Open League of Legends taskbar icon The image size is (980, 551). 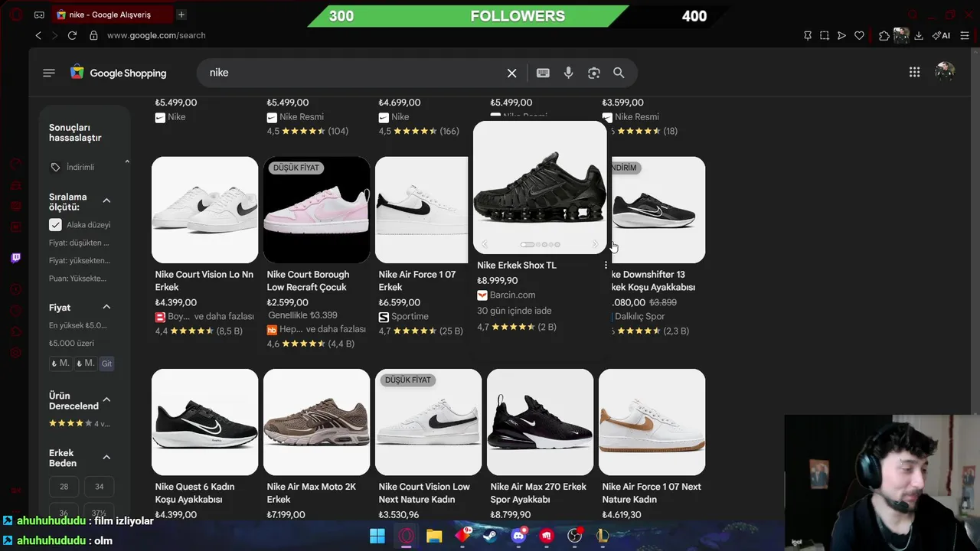603,536
